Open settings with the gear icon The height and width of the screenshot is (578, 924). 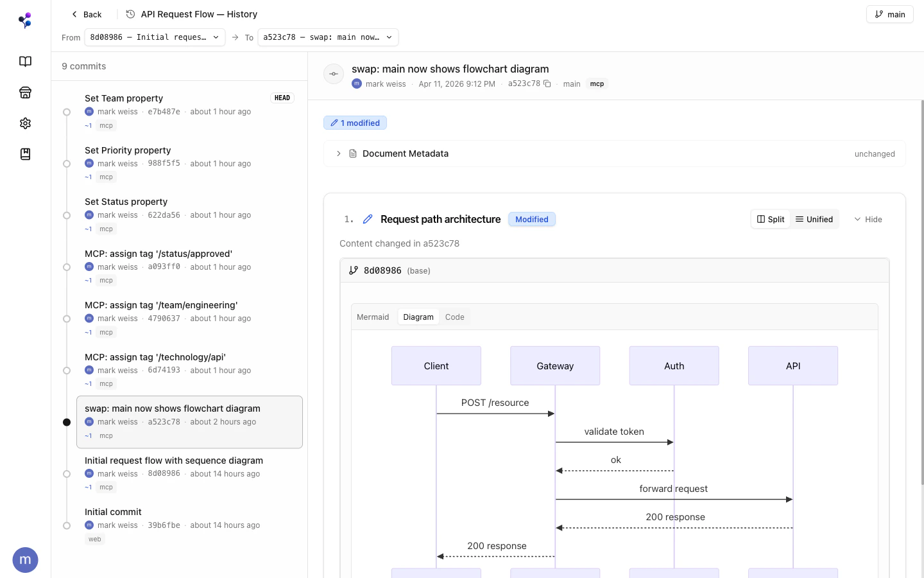pos(25,123)
